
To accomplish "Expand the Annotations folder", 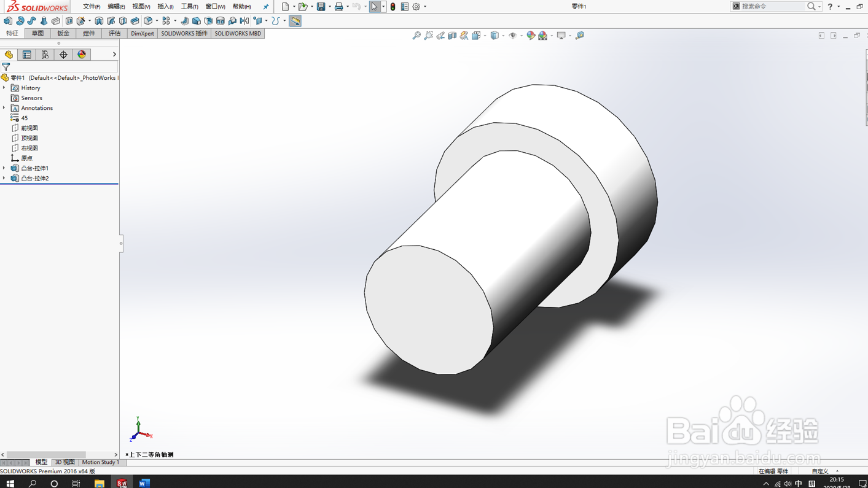I will (5, 108).
